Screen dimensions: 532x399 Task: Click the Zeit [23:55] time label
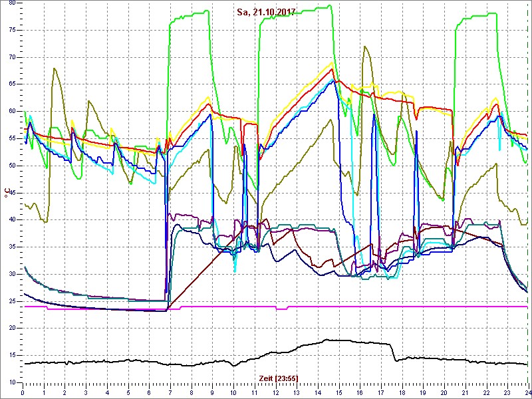pyautogui.click(x=277, y=377)
